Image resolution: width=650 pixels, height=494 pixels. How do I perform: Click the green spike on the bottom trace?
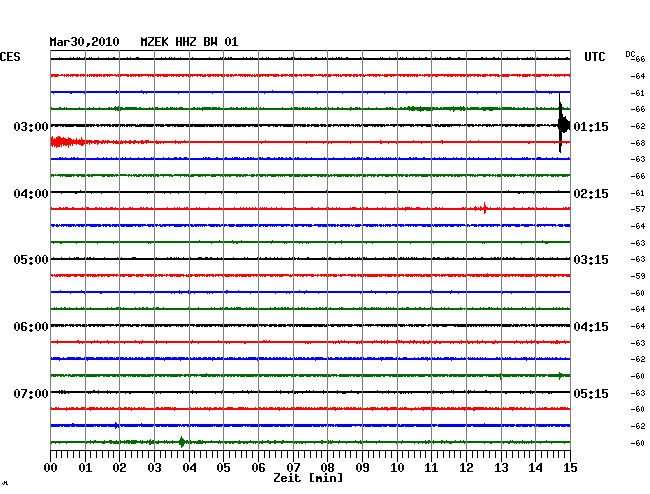click(x=181, y=441)
